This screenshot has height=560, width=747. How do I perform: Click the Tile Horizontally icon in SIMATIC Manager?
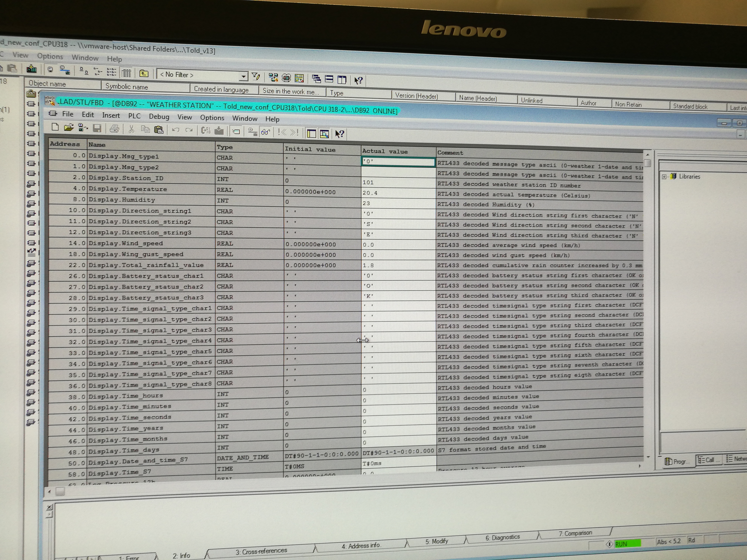(329, 79)
